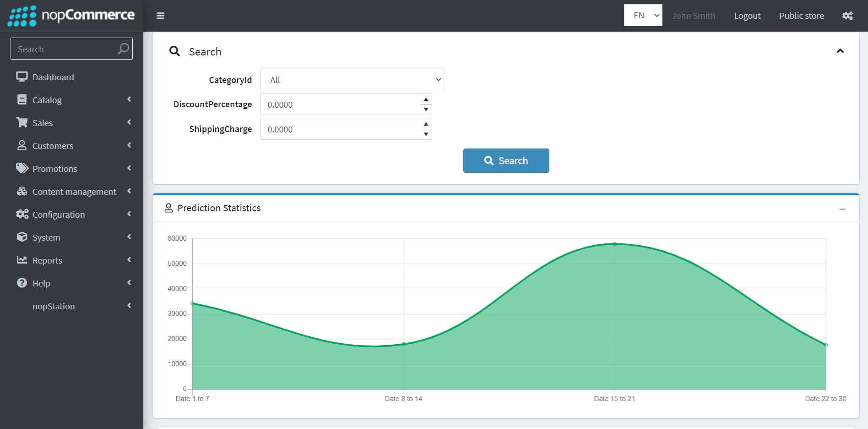Open the Help menu item

coord(71,283)
